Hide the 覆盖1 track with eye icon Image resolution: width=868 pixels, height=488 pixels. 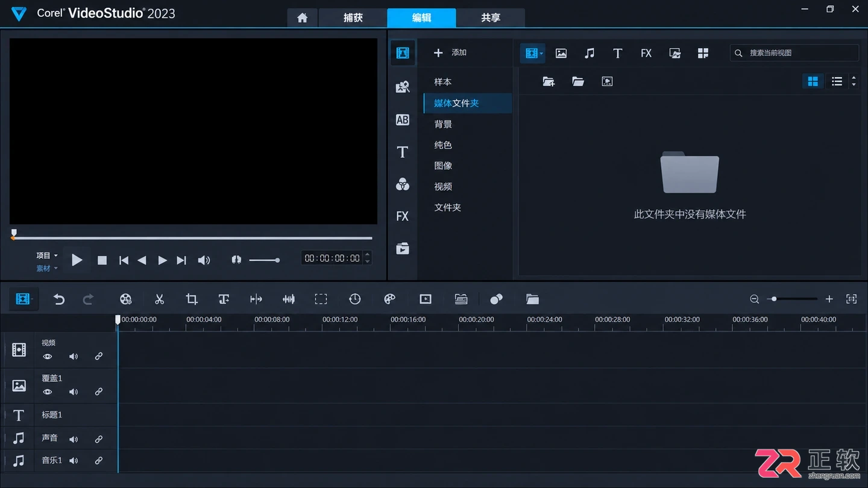(x=48, y=392)
